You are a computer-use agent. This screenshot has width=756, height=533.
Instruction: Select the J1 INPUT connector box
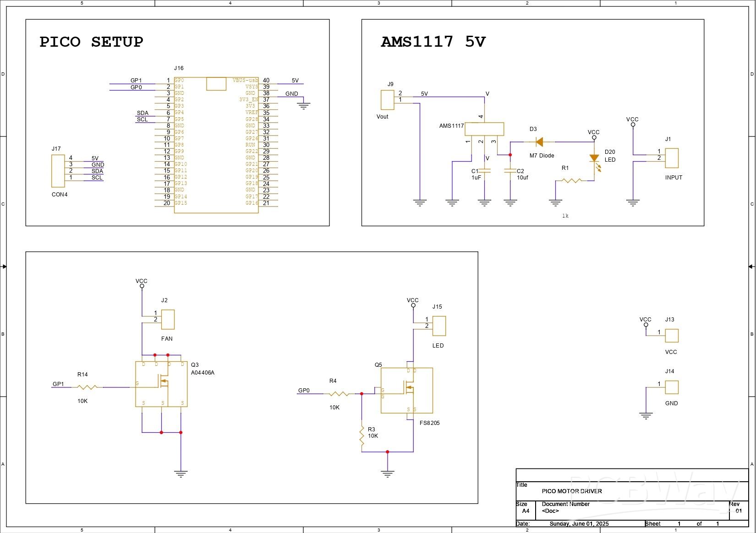(671, 158)
